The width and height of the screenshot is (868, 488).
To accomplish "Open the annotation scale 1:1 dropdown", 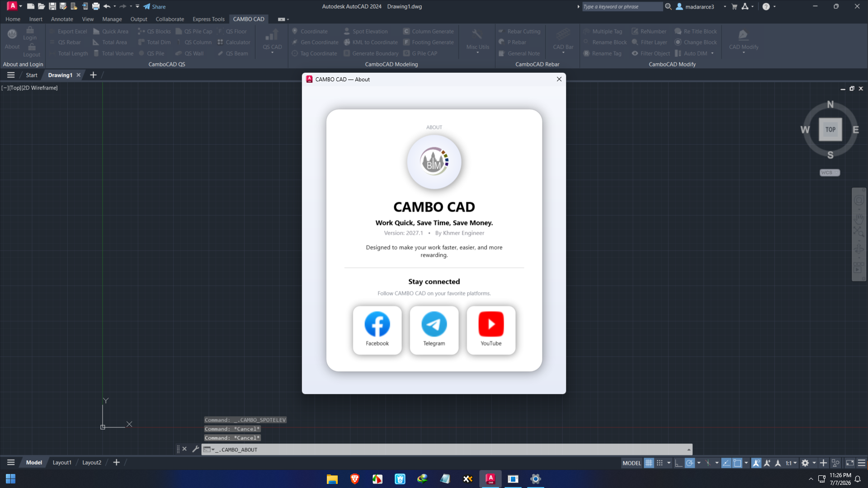I will [791, 463].
